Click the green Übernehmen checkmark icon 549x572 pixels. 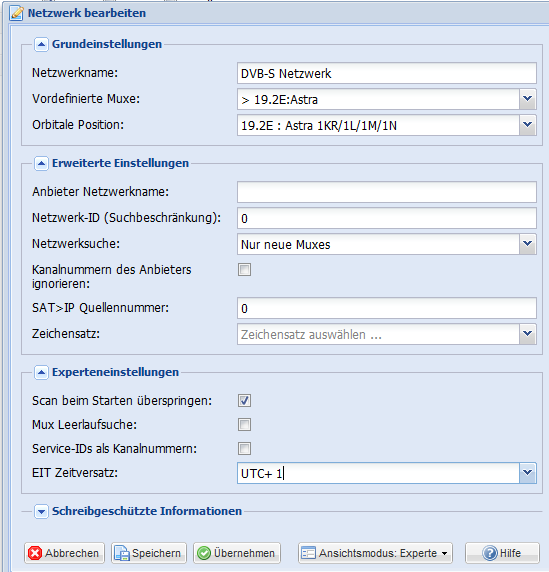tap(204, 553)
